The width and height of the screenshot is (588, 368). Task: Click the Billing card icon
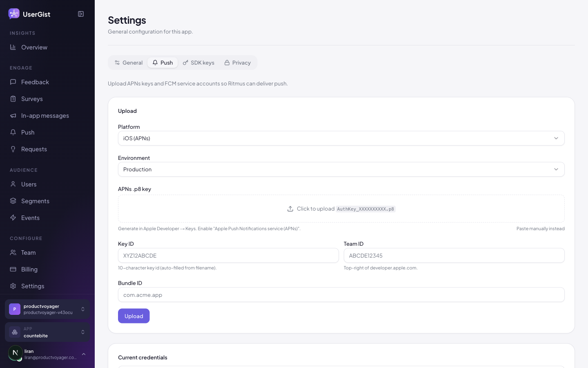(13, 269)
